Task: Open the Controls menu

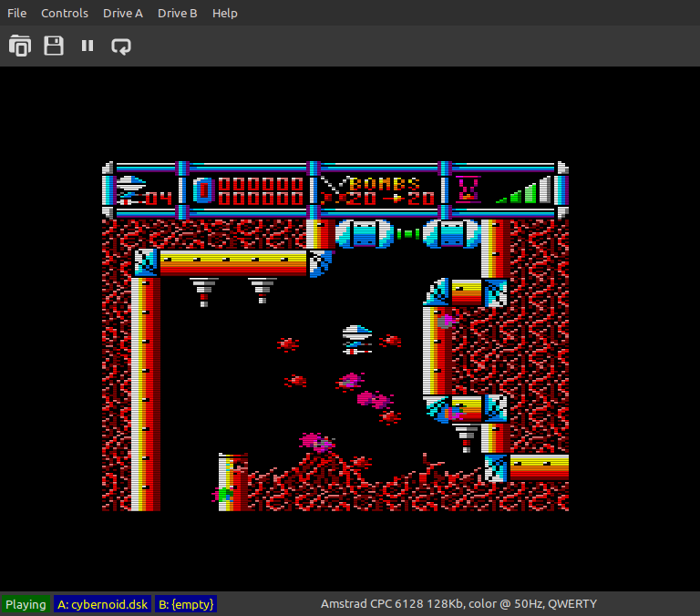Action: coord(65,14)
